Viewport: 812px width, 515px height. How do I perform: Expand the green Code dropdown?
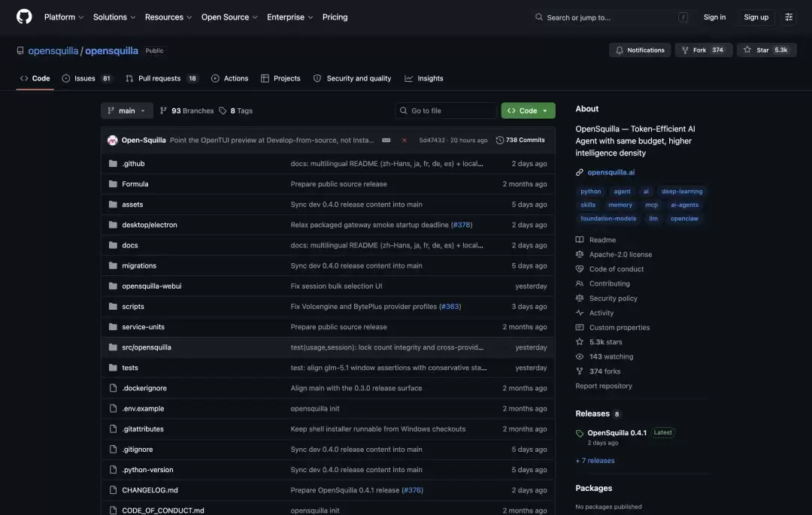coord(528,111)
